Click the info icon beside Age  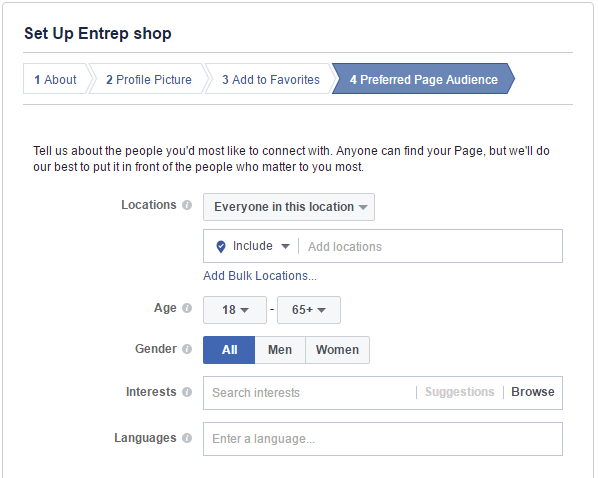[x=187, y=308]
